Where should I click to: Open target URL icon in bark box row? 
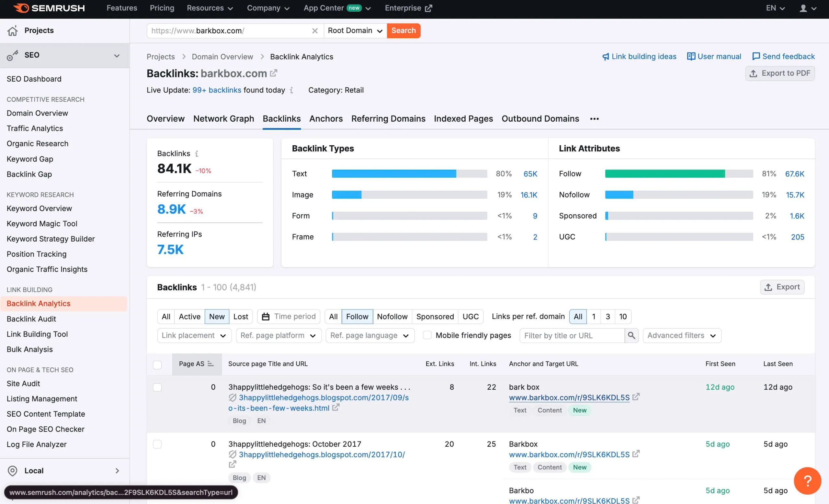(636, 397)
